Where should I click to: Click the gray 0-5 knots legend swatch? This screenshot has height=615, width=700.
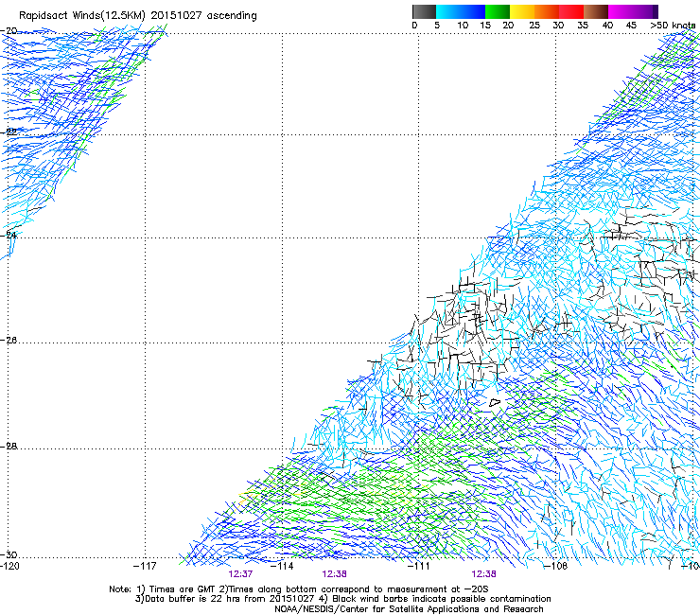(x=424, y=11)
